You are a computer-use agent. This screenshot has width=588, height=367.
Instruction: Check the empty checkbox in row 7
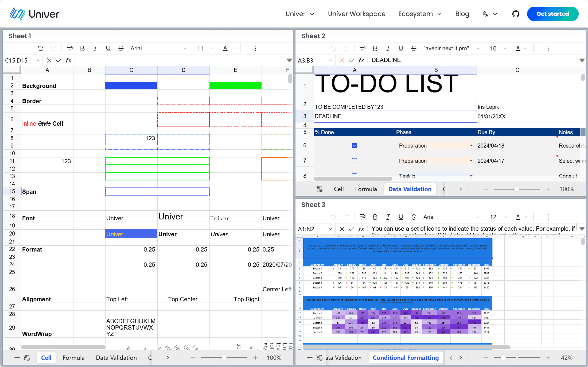(x=355, y=161)
